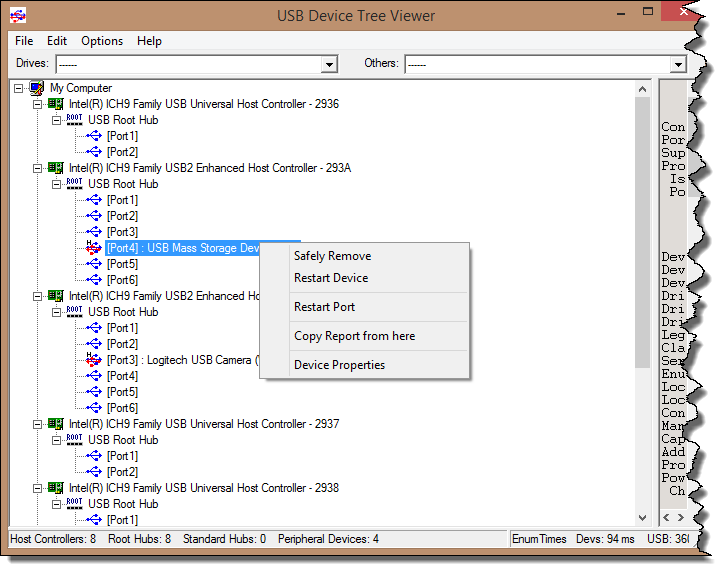Click the tree vertical scrollbar thumb
Viewport: 728px width, 571px height.
pos(643,232)
